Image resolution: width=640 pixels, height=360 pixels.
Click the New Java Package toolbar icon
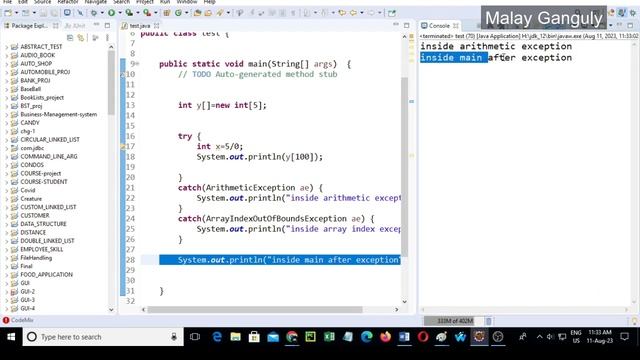[167, 13]
